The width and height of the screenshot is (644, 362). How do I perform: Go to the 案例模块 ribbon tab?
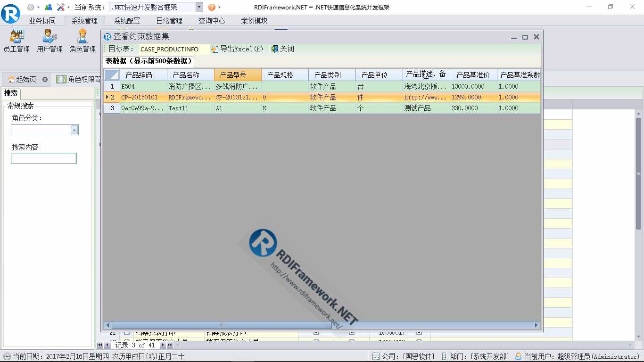(254, 21)
